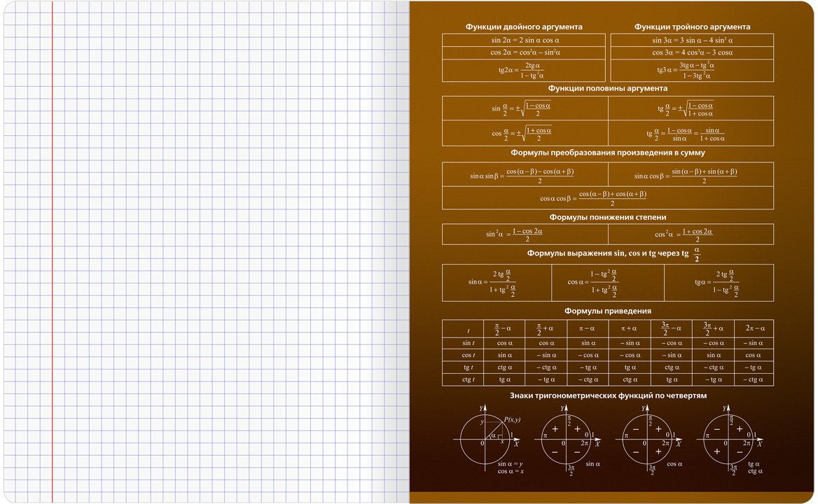Click the 'Формулы приведения' table title
818x504 pixels.
[x=607, y=311]
